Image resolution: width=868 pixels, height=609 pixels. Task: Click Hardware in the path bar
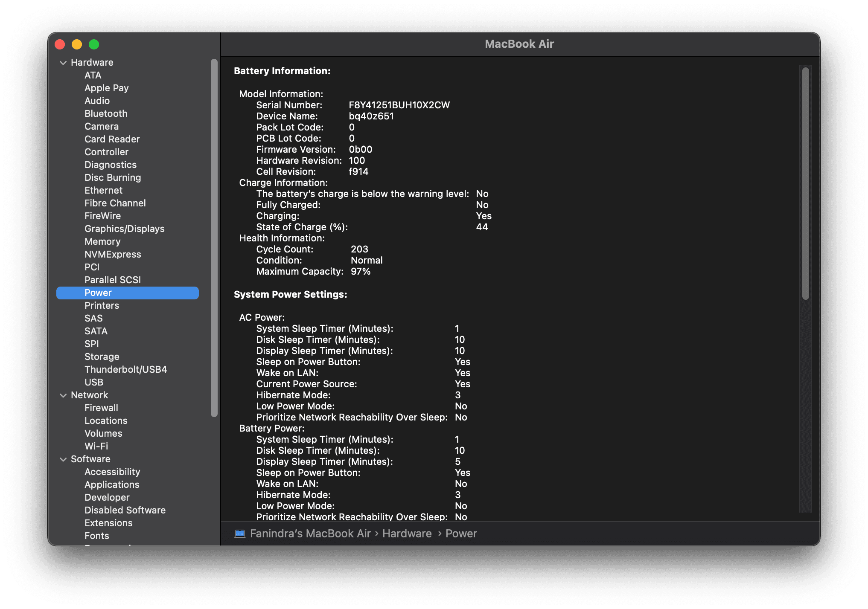407,534
